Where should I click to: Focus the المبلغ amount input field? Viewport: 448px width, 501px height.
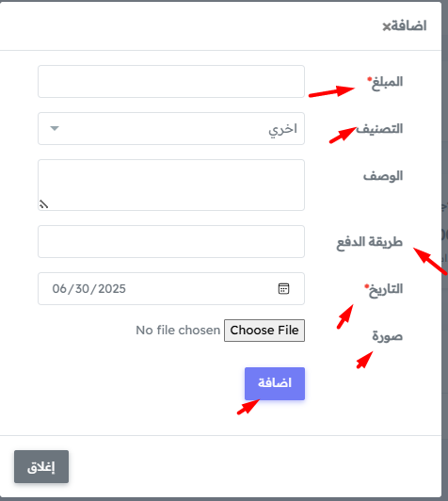(171, 82)
